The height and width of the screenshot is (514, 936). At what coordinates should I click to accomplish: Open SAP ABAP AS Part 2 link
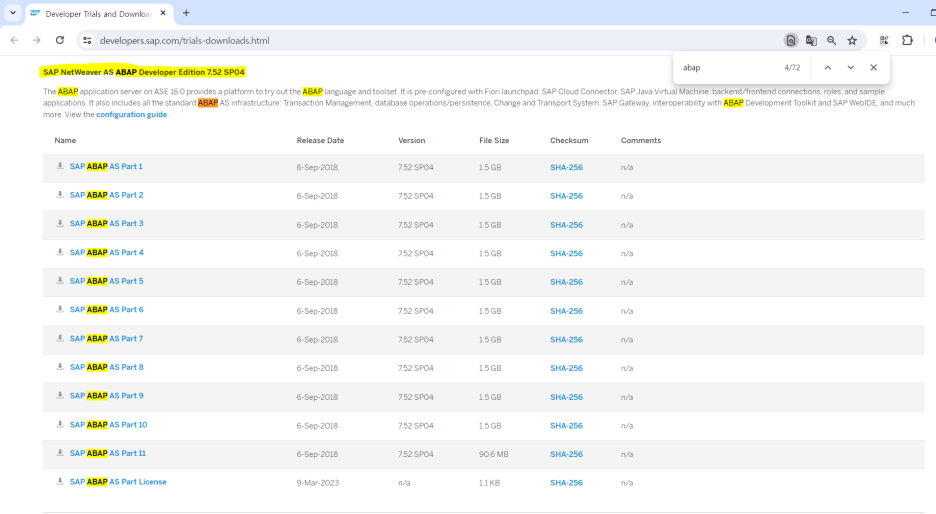coord(106,195)
